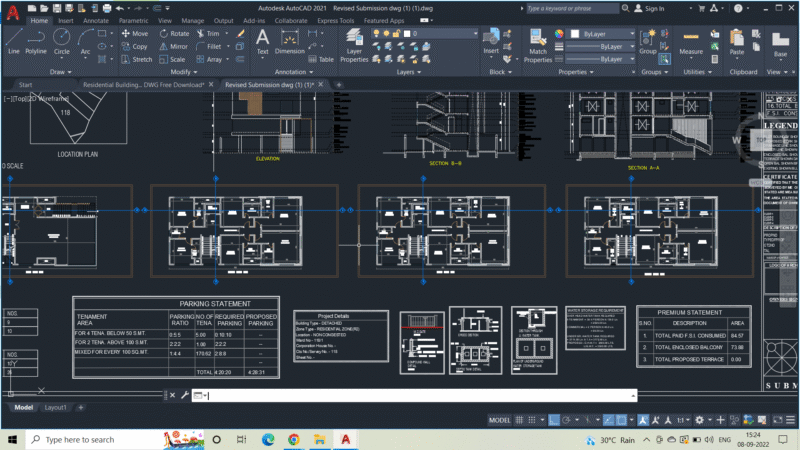Toggle clean screen mode
800x450 pixels.
click(x=778, y=420)
